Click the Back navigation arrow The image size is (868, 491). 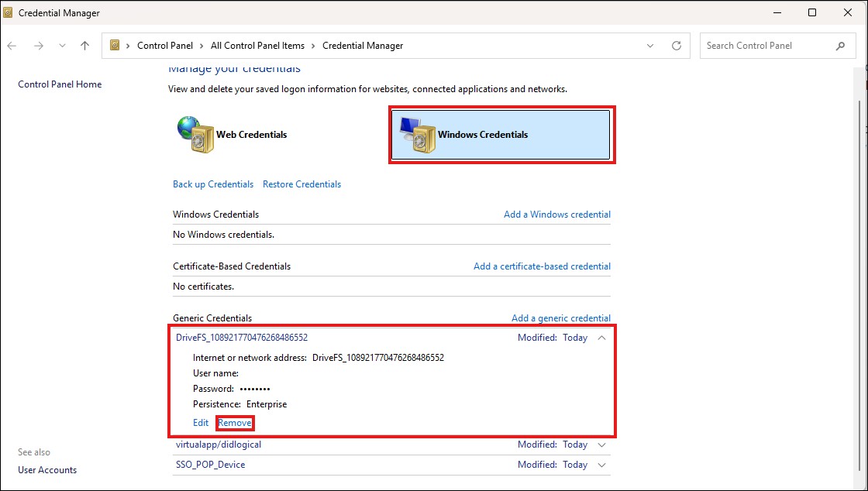(x=12, y=46)
